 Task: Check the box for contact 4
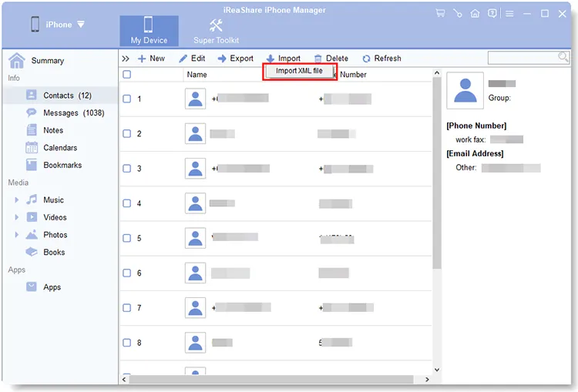127,203
